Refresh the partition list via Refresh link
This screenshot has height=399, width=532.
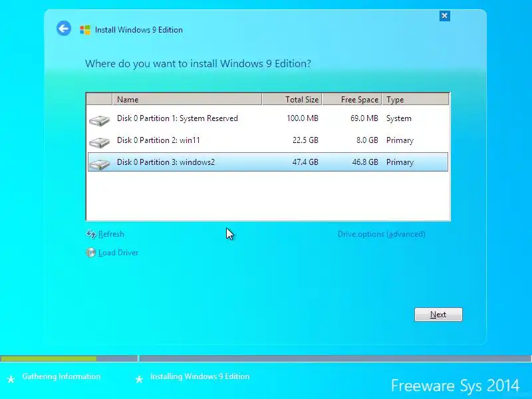tap(111, 234)
